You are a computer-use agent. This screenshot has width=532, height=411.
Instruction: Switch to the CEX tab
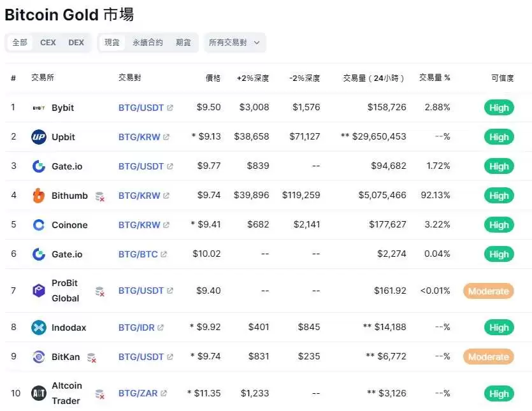point(48,43)
